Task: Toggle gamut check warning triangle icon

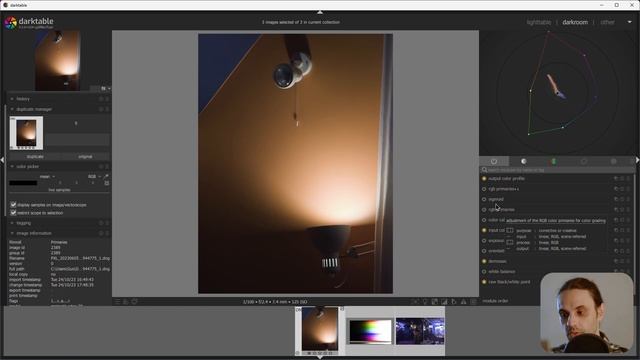Action: (x=464, y=302)
